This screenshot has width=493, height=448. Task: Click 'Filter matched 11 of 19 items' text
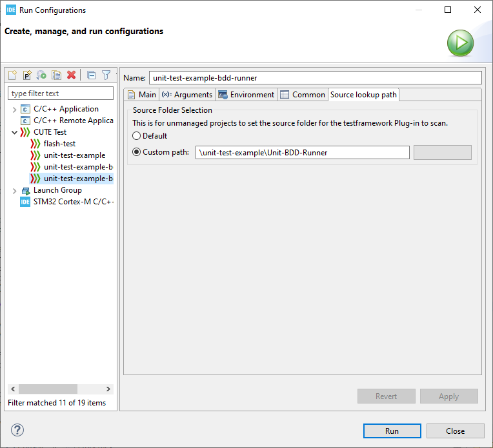point(57,403)
